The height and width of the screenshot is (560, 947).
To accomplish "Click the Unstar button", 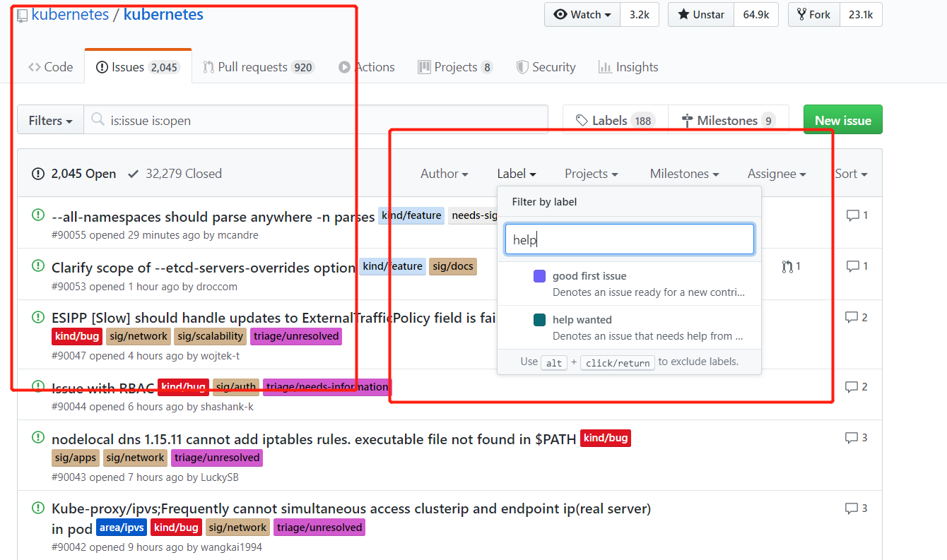I will coord(701,15).
